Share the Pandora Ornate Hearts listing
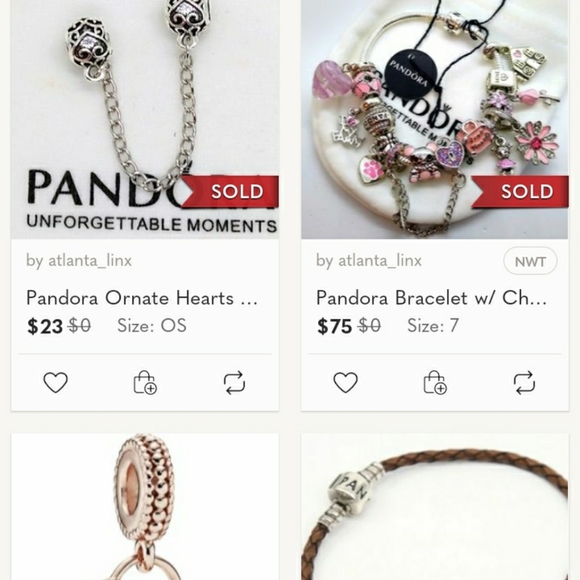 234,382
